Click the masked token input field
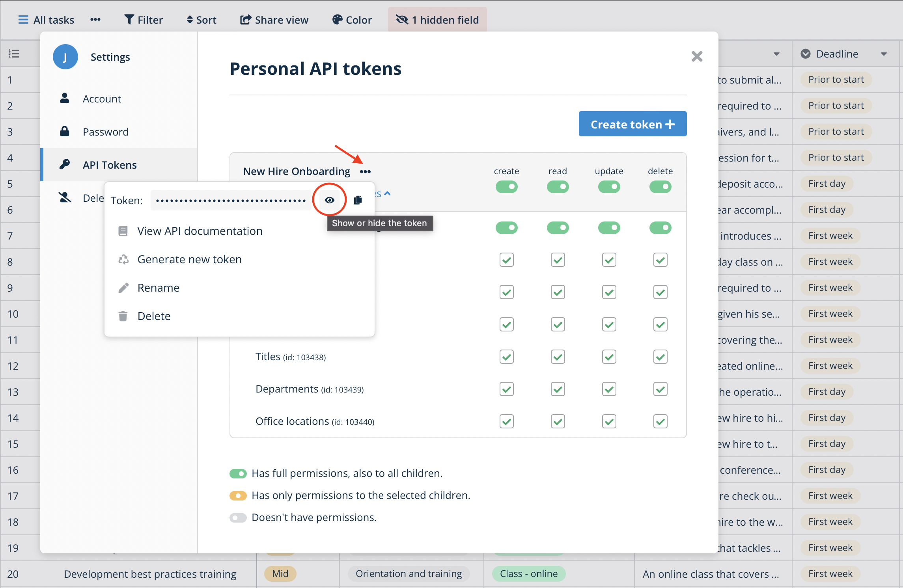903x588 pixels. [x=231, y=200]
